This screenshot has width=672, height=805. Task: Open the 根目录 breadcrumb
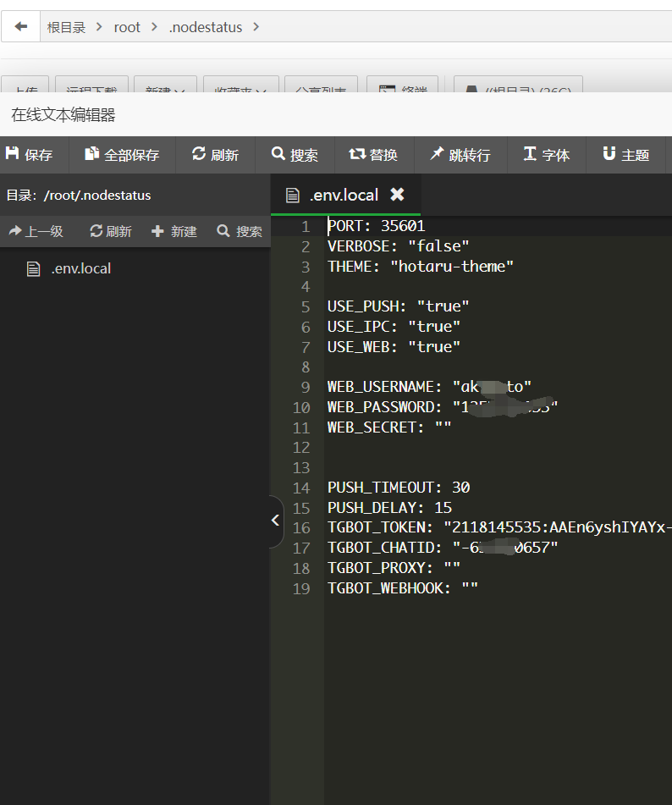point(66,27)
